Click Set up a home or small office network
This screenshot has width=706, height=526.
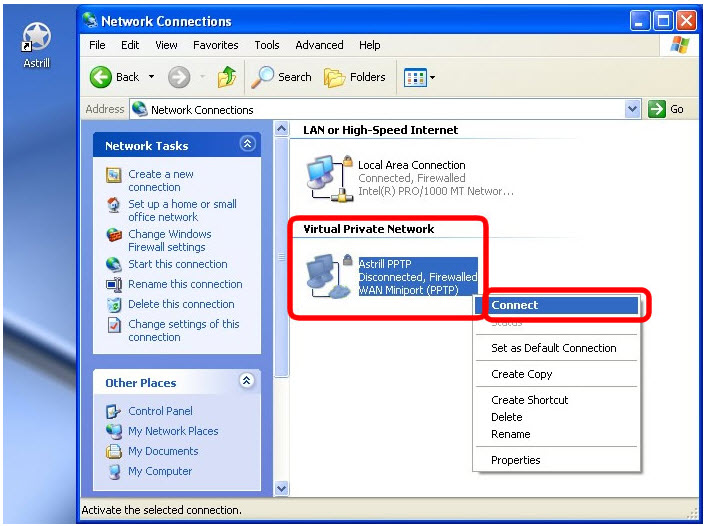click(182, 210)
